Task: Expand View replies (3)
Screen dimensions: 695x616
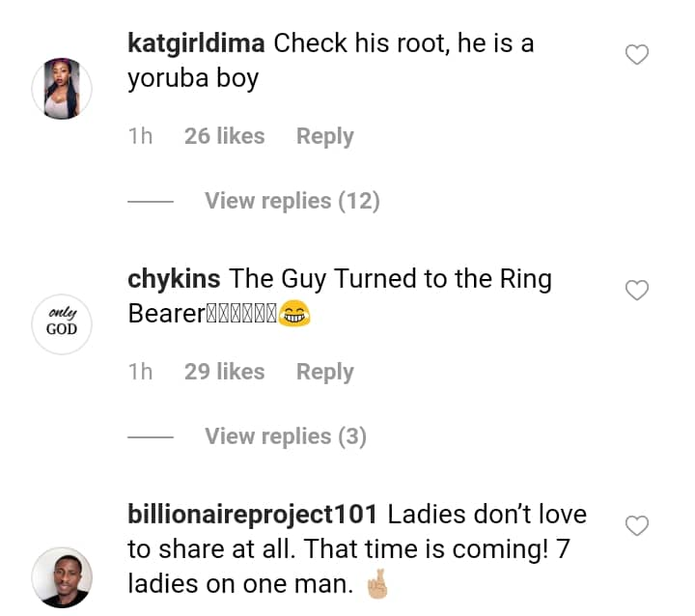Action: [x=285, y=436]
